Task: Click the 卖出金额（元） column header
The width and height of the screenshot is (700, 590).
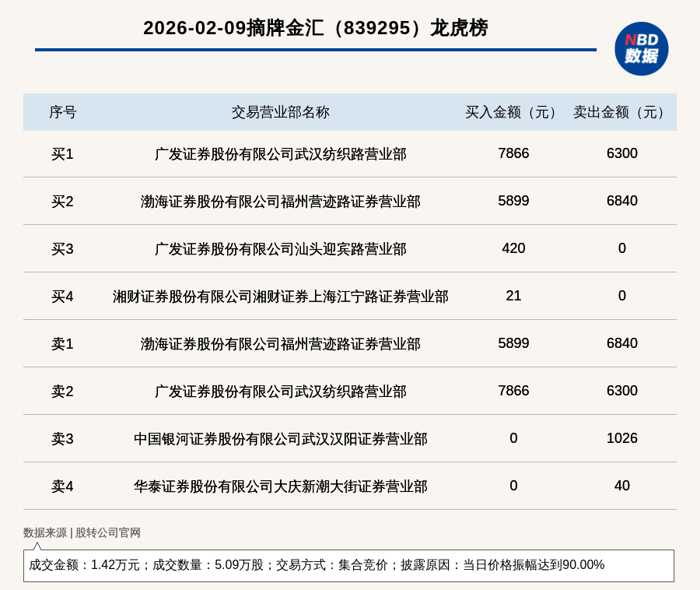Action: click(x=621, y=112)
